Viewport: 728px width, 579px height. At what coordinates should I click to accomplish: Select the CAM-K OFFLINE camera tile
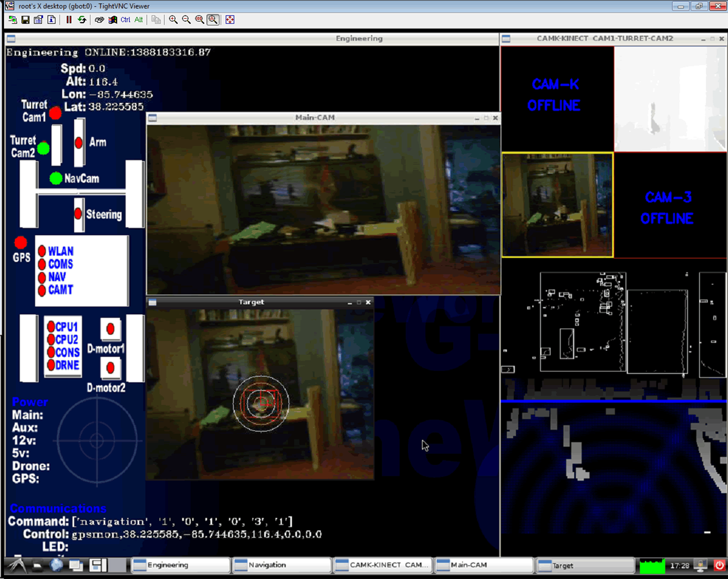coord(557,99)
